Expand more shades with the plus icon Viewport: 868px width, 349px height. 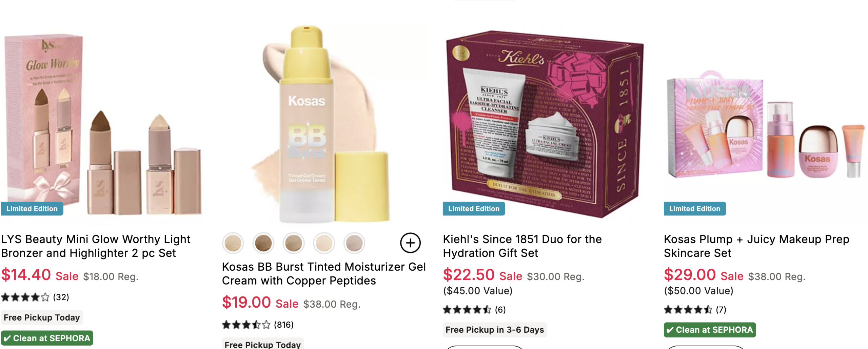click(410, 243)
